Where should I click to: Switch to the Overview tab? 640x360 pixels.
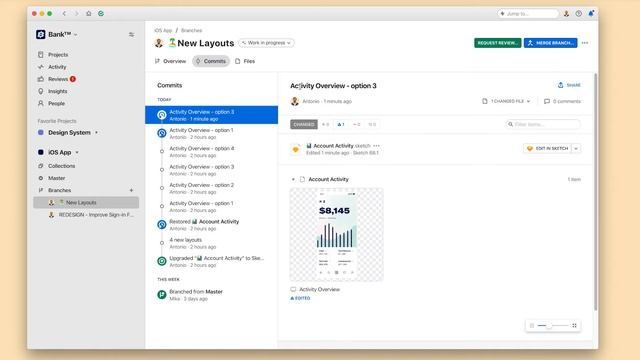[x=170, y=61]
